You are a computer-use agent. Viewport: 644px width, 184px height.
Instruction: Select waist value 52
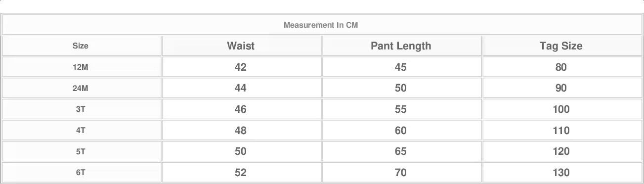[241, 173]
